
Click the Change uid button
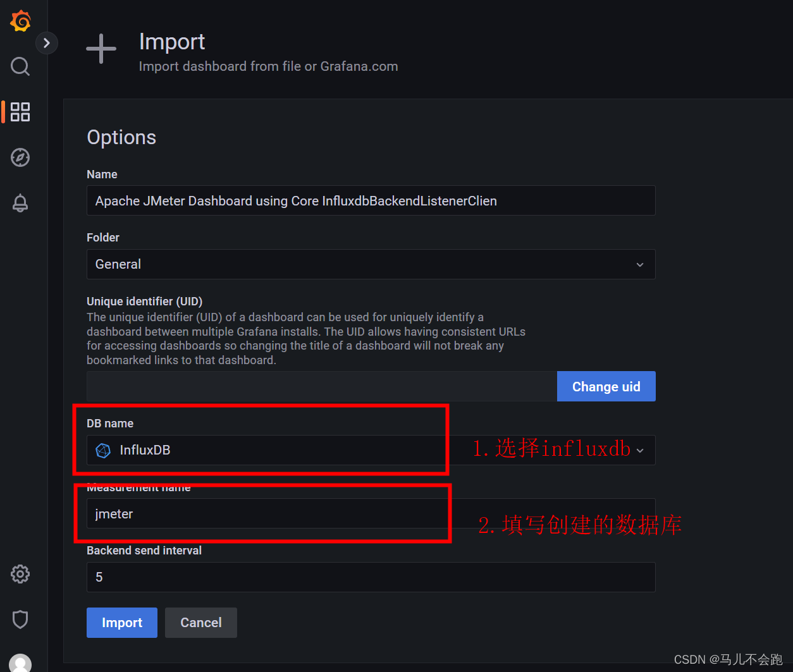pyautogui.click(x=606, y=386)
